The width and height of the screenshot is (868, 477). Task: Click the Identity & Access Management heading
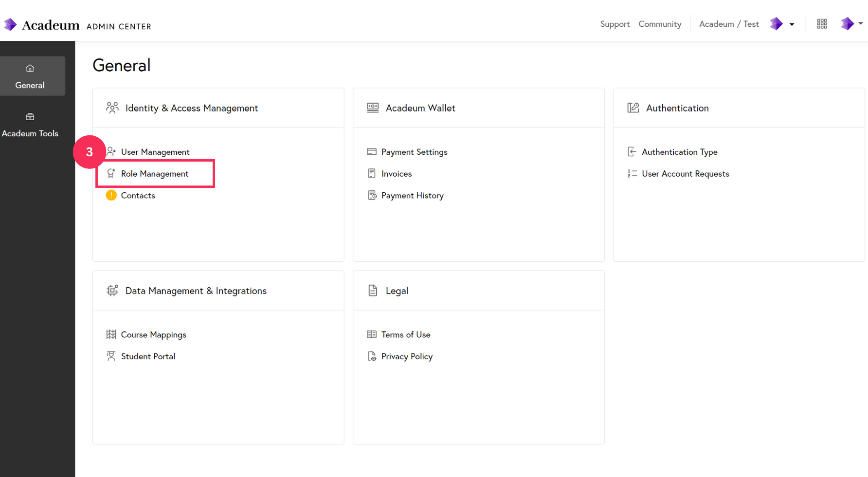pyautogui.click(x=192, y=108)
